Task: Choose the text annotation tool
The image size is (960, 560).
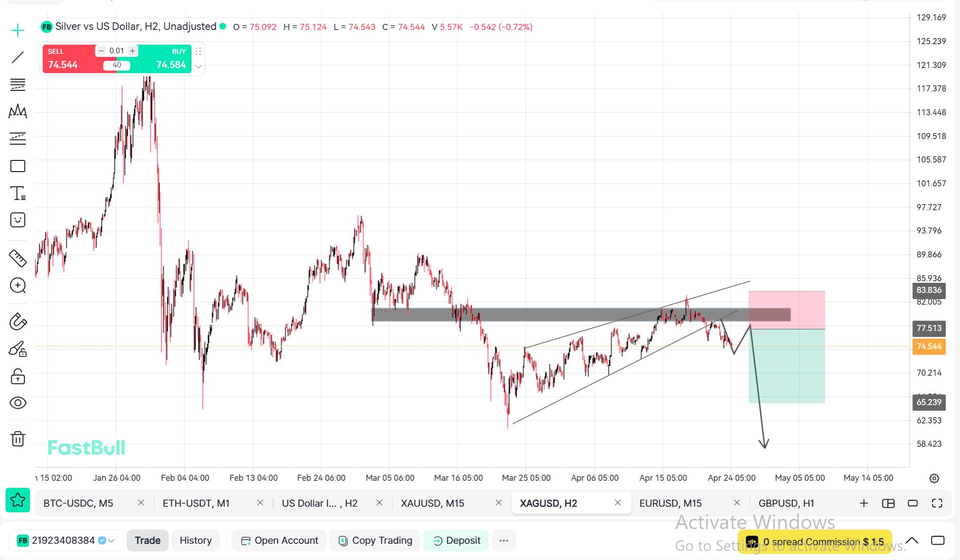Action: 18,193
